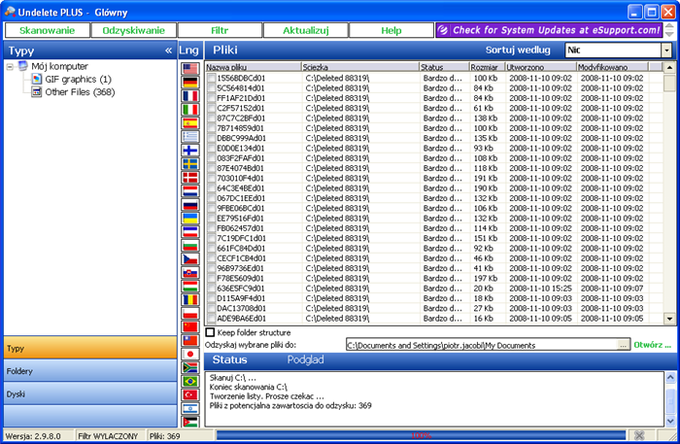Pick the Czech flag language icon
This screenshot has height=444, width=680.
pos(190,259)
